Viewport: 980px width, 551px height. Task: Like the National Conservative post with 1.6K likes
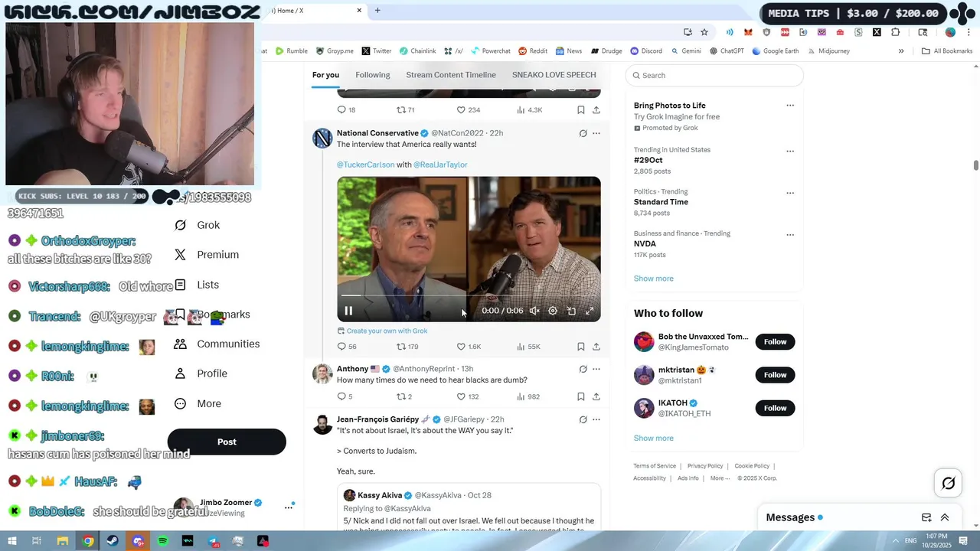(x=469, y=347)
